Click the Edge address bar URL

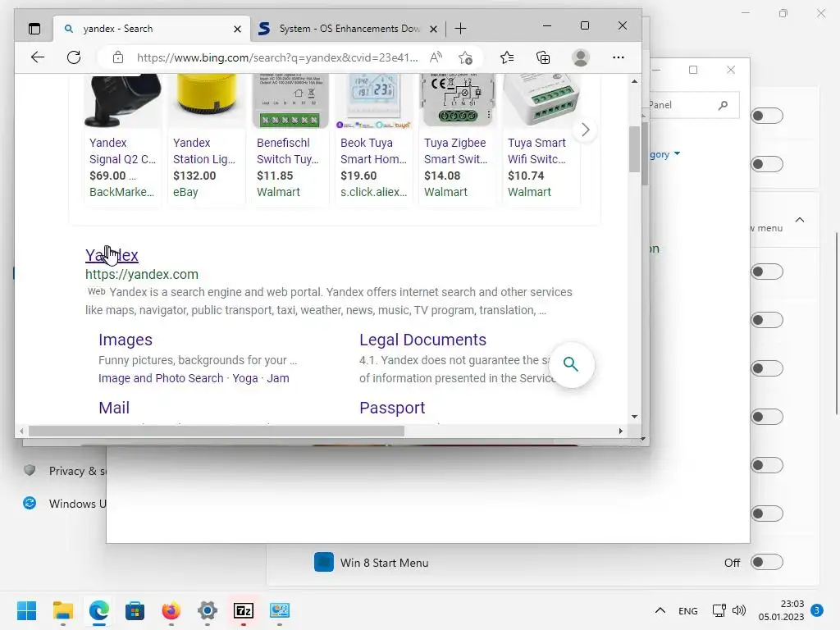coord(277,57)
